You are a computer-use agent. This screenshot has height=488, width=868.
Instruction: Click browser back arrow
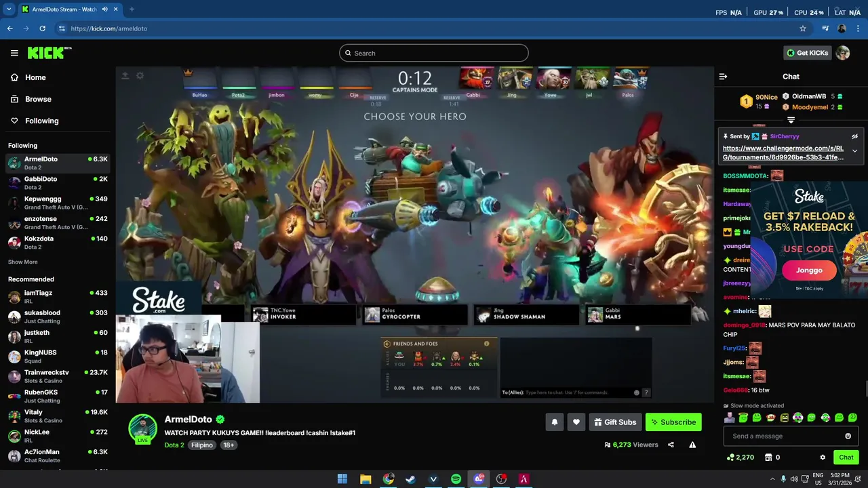click(10, 28)
